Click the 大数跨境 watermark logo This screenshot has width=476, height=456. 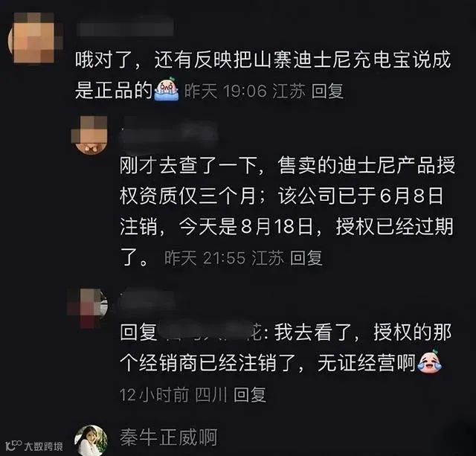(x=34, y=446)
